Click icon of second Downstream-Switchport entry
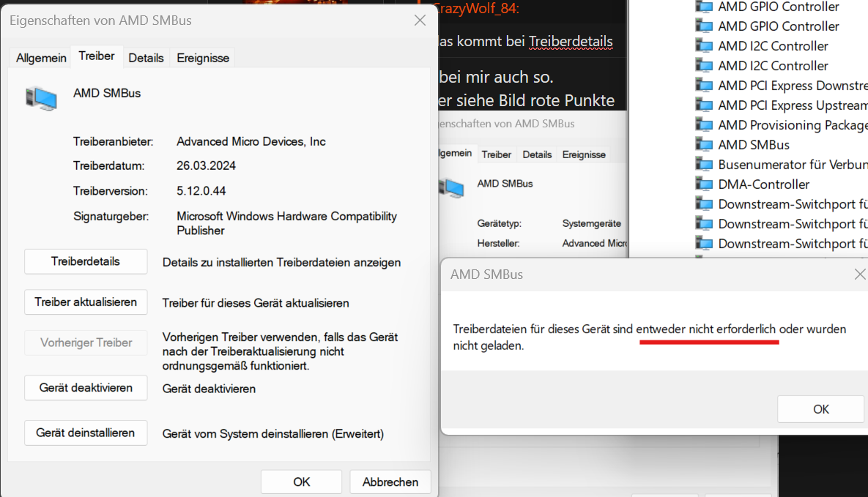This screenshot has width=868, height=497. click(x=704, y=224)
